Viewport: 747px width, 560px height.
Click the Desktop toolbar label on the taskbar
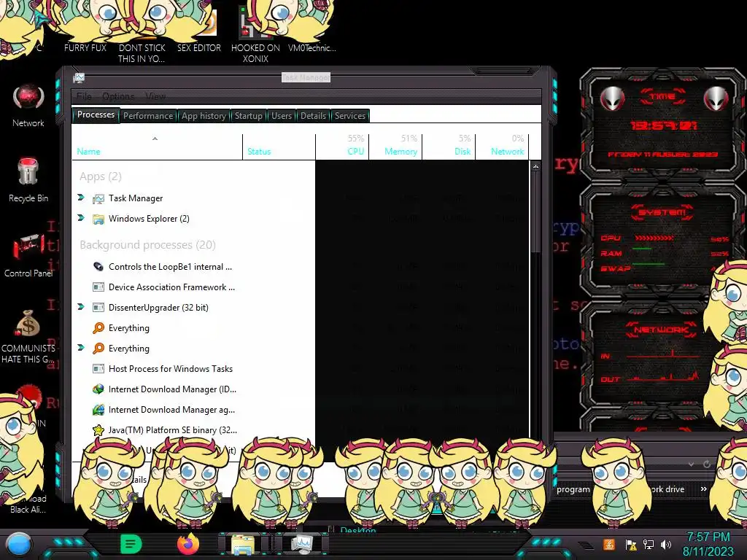point(358,530)
